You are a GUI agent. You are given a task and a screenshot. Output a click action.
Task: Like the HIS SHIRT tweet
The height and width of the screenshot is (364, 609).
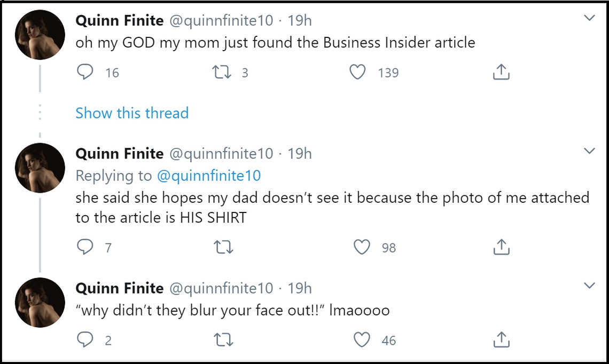[x=362, y=247]
